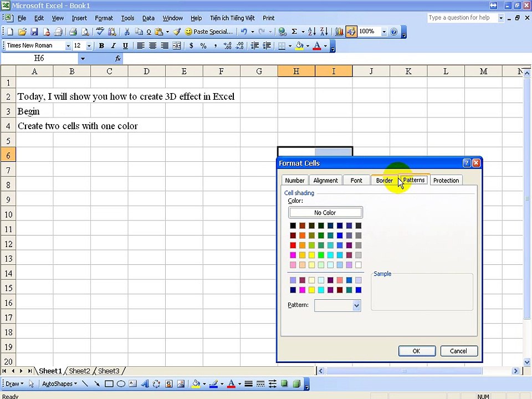This screenshot has width=532, height=399.
Task: Toggle Bold formatting
Action: [x=101, y=46]
